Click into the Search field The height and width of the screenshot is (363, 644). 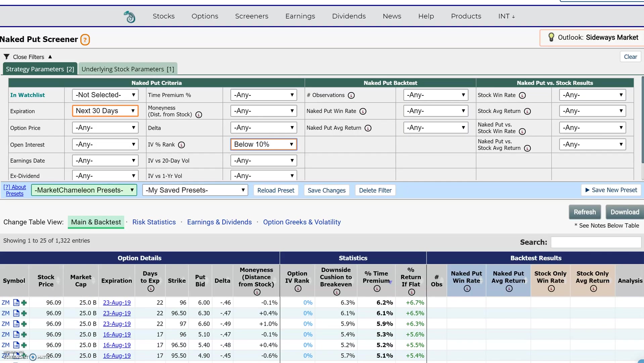596,242
